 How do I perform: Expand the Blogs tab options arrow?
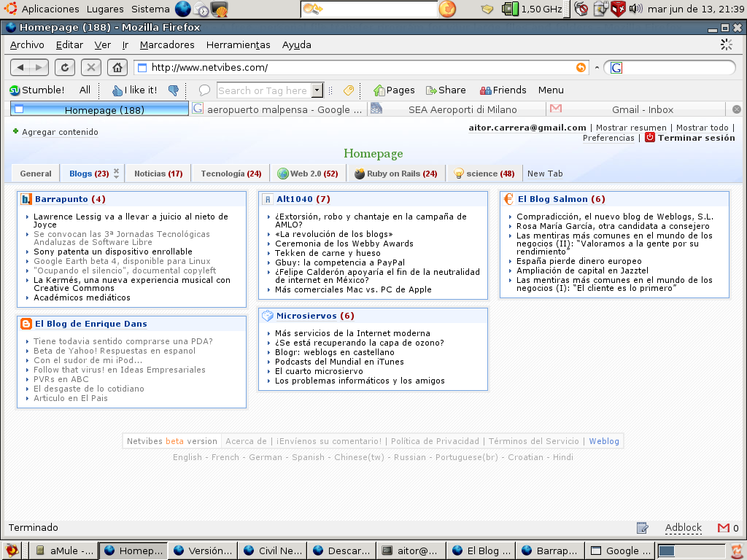coord(116,176)
